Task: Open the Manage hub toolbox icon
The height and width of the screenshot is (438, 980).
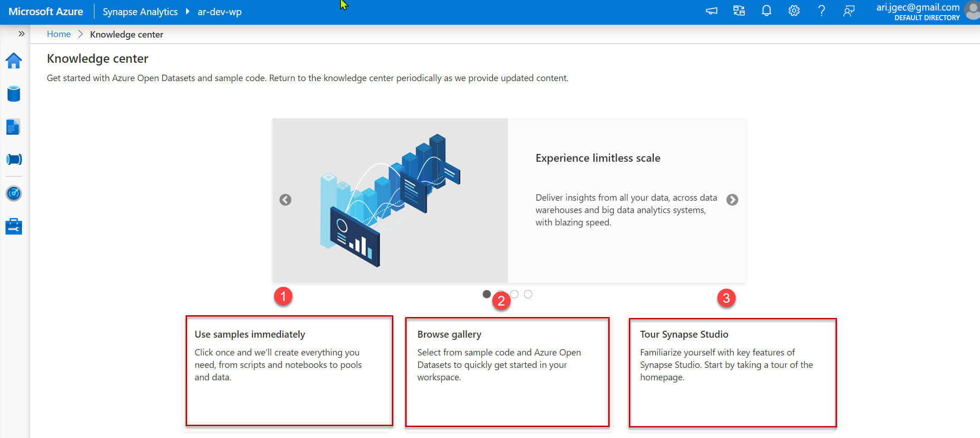Action: 14,226
